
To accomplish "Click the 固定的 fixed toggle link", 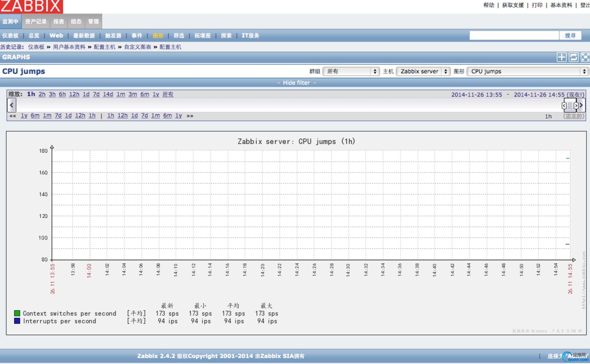I will pos(574,116).
